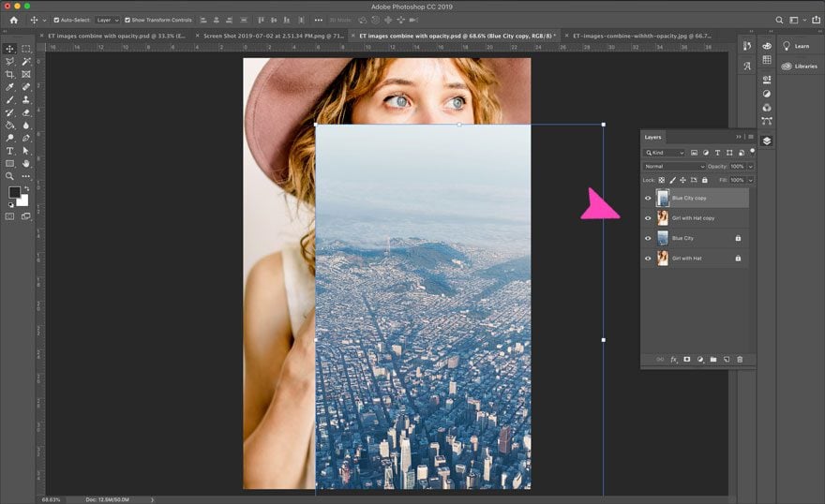
Task: Expand the Opacity slider dropdown arrow
Action: click(751, 166)
